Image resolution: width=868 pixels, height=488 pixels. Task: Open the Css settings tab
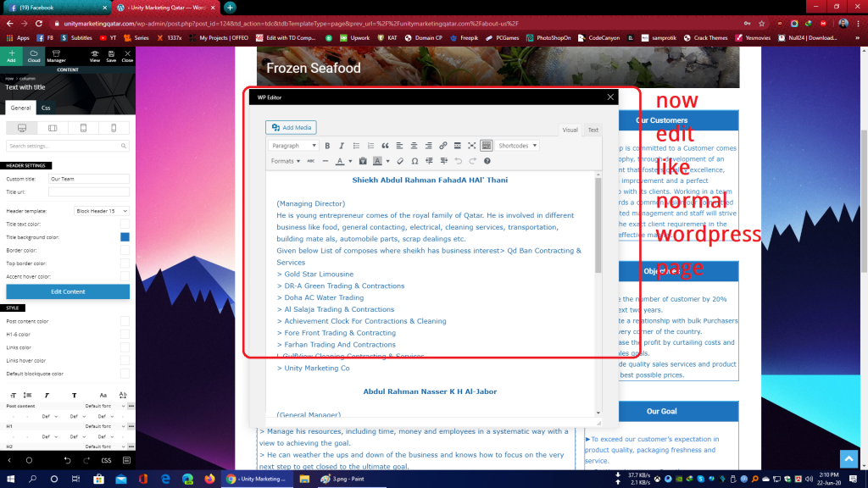coord(46,108)
